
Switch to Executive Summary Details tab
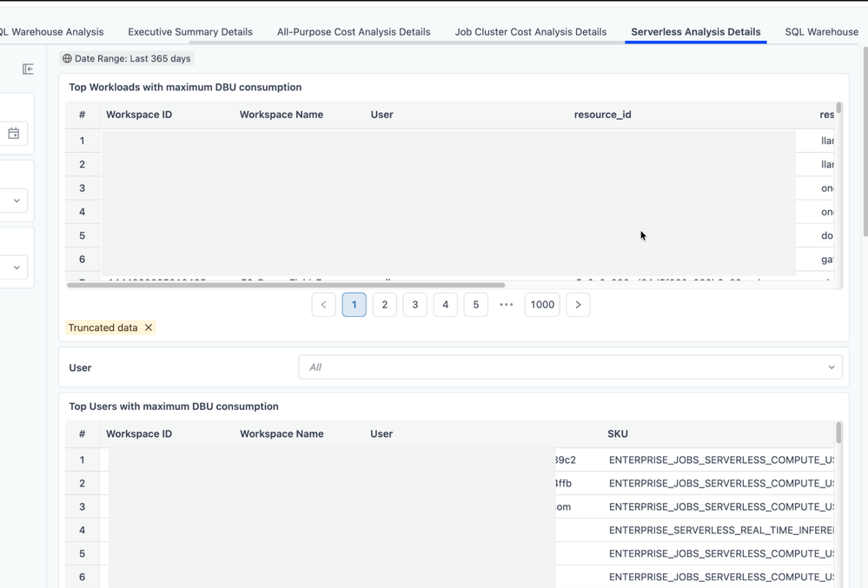(190, 32)
